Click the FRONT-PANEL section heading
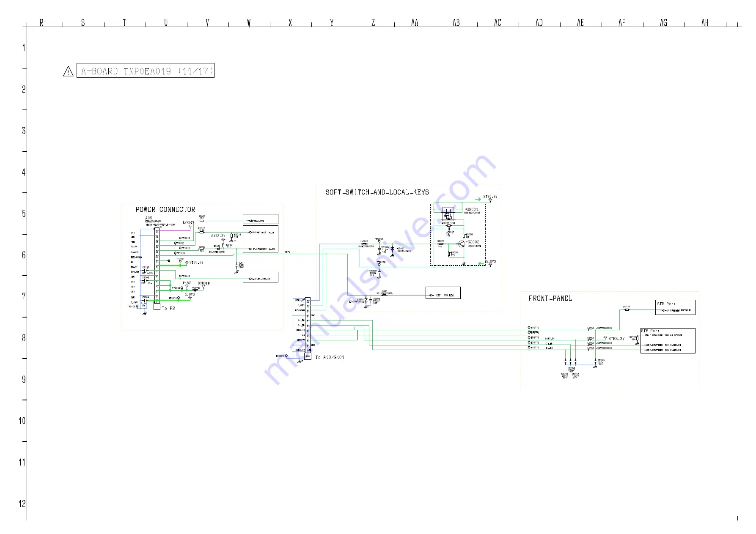Screen dimensions: 756x534 [x=550, y=298]
